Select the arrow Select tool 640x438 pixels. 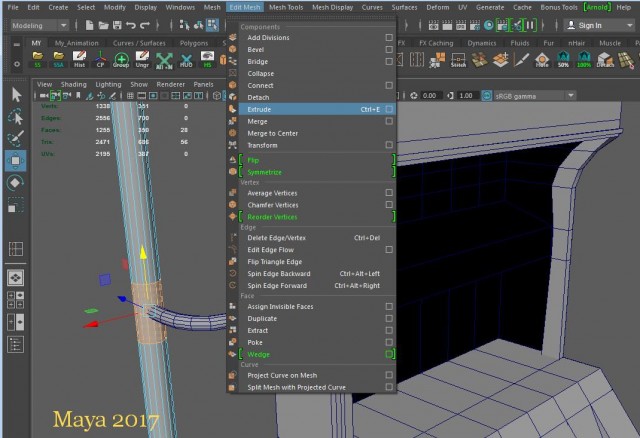(16, 95)
